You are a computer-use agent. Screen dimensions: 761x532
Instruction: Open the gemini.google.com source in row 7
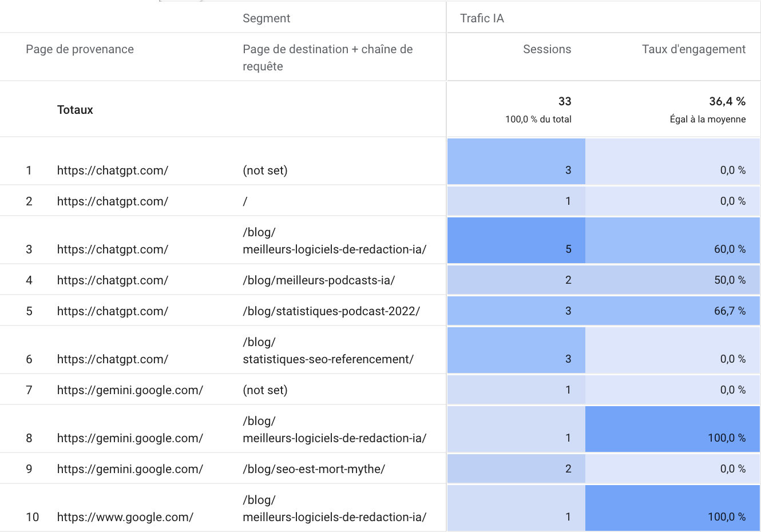coord(130,390)
